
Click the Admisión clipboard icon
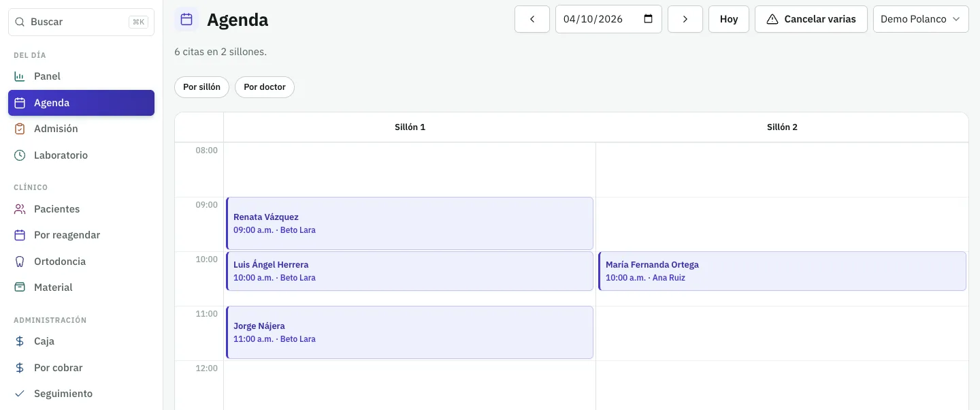click(20, 129)
